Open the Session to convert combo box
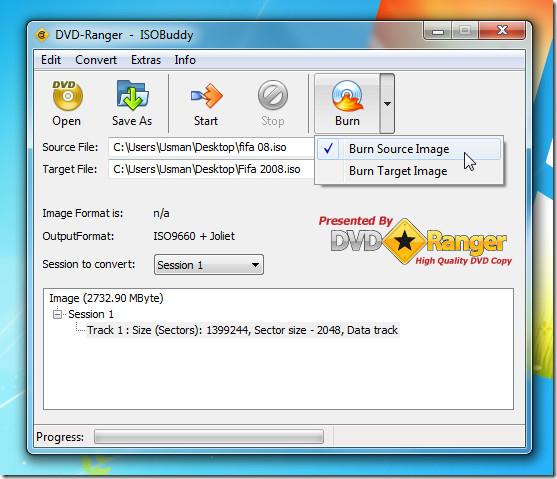This screenshot has width=557, height=479. [x=209, y=265]
